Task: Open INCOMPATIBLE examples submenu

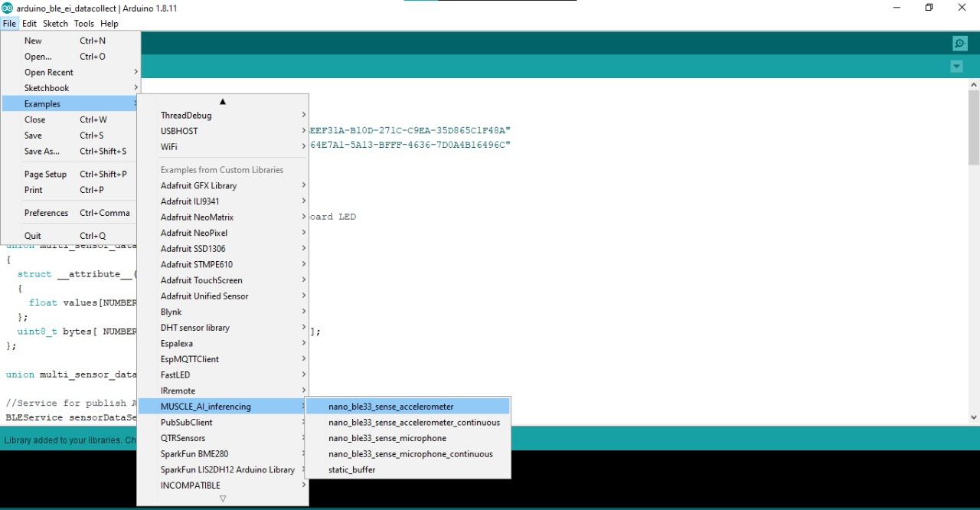Action: (x=223, y=485)
